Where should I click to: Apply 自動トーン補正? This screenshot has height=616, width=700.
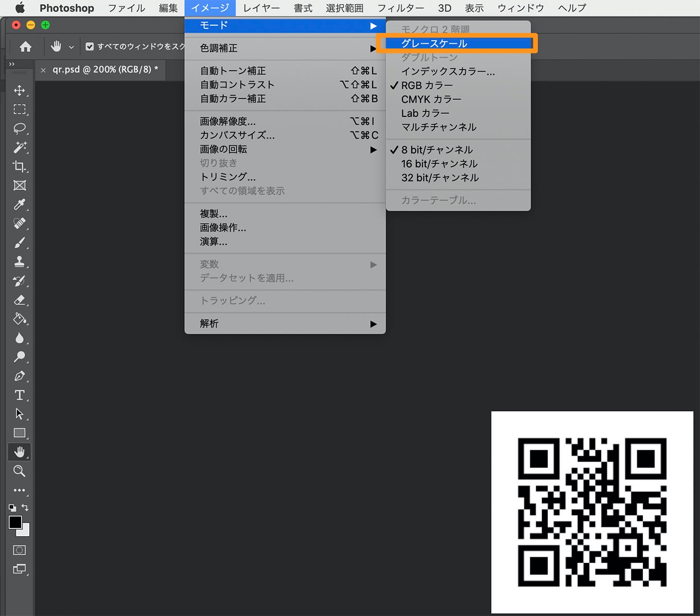[x=285, y=71]
